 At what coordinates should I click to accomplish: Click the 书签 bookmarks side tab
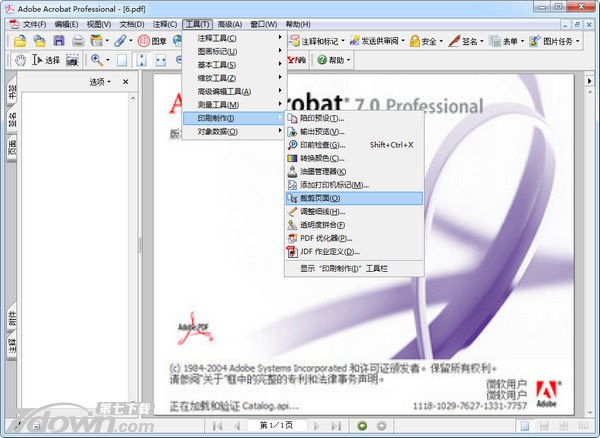[12, 95]
